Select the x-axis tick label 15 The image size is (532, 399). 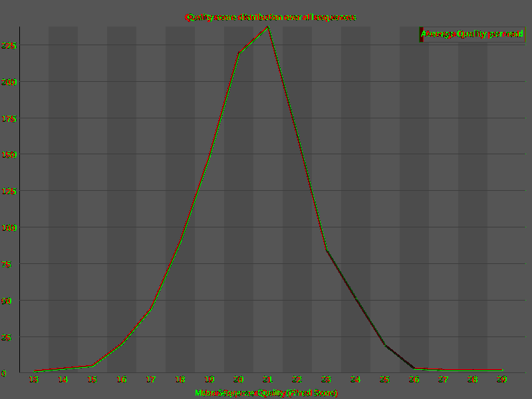[92, 379]
